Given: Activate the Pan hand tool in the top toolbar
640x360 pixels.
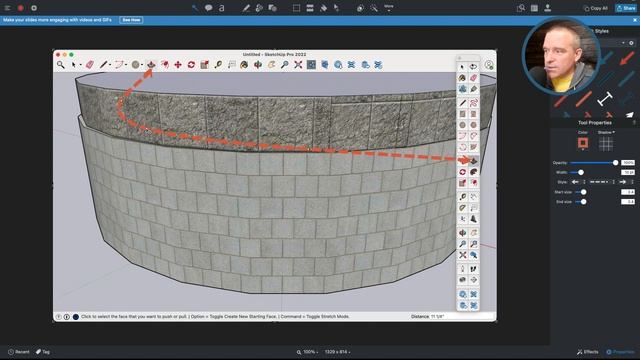Looking at the screenshot, I should click(x=271, y=64).
